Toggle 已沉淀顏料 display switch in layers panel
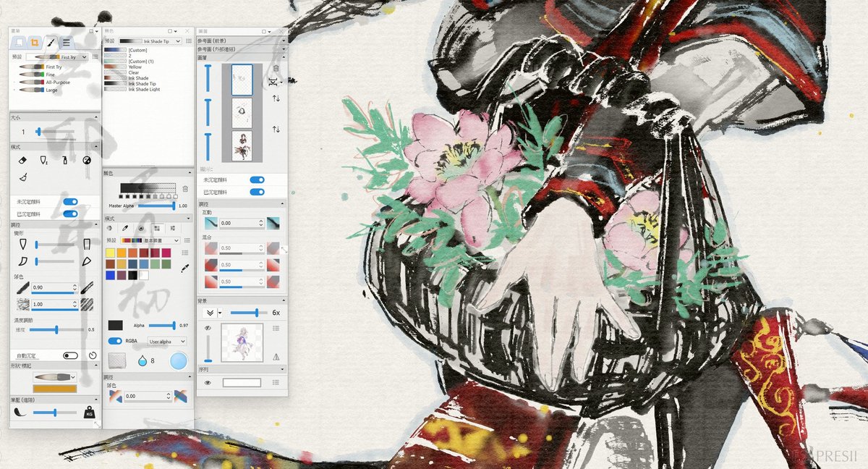The width and height of the screenshot is (868, 469). coord(257,192)
